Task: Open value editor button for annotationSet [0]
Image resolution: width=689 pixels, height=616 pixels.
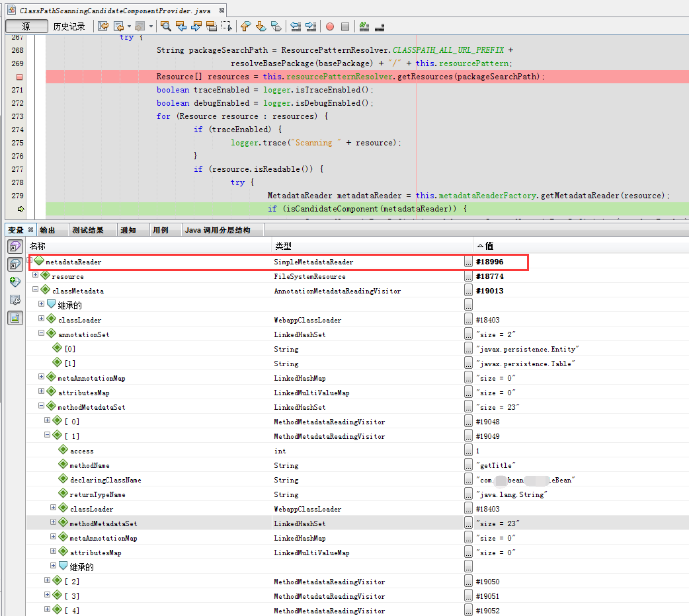Action: [468, 348]
